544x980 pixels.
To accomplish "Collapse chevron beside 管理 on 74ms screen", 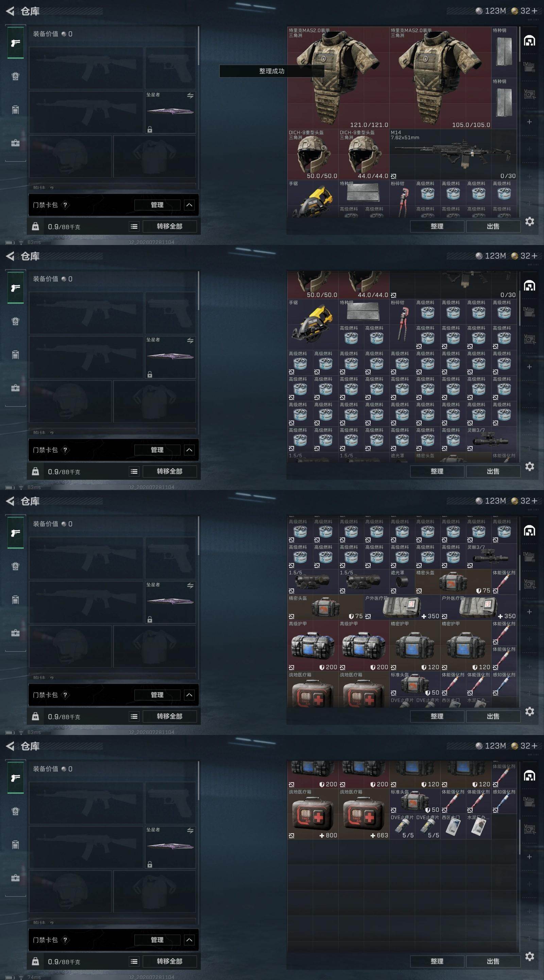I will pyautogui.click(x=189, y=940).
